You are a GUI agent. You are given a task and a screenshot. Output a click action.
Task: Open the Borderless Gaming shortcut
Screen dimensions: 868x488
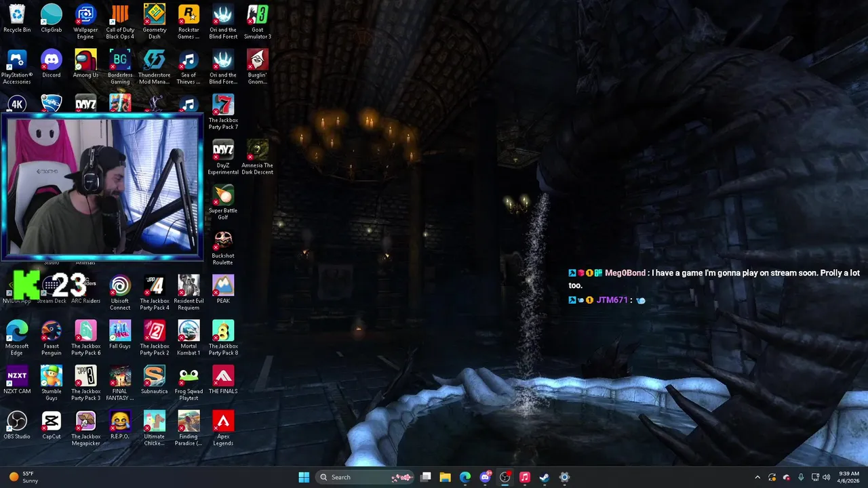[120, 67]
